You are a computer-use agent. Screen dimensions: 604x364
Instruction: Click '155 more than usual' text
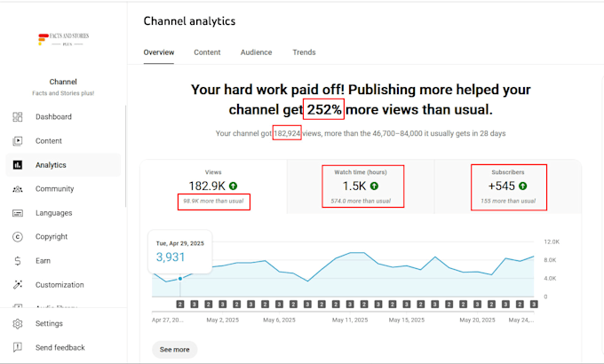(508, 201)
